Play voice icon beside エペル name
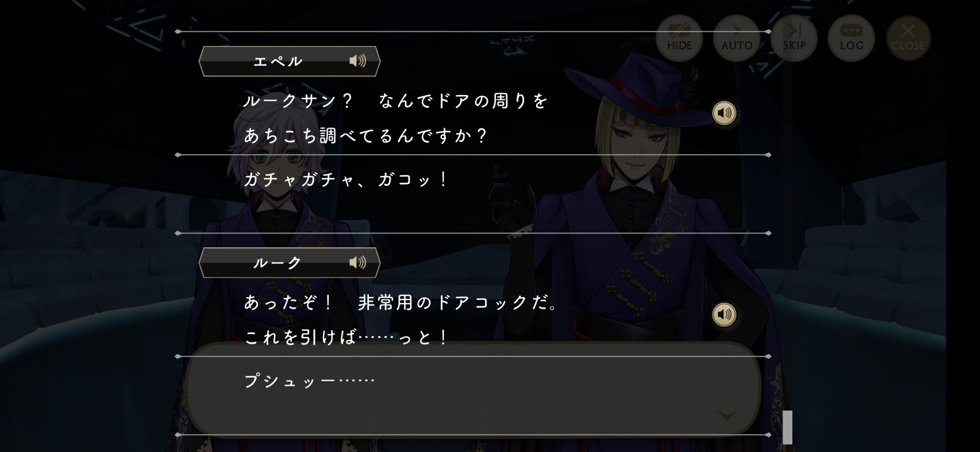The image size is (980, 452). pyautogui.click(x=358, y=61)
